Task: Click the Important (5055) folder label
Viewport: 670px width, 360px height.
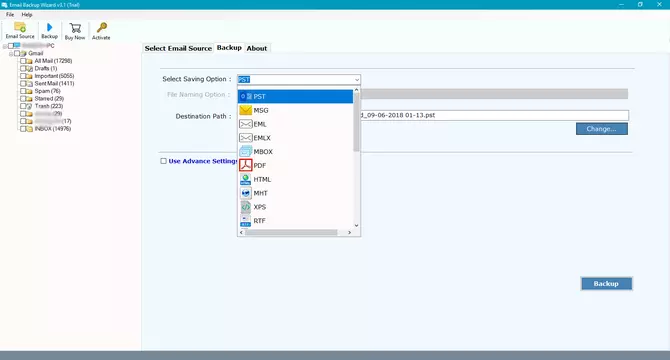Action: click(54, 76)
